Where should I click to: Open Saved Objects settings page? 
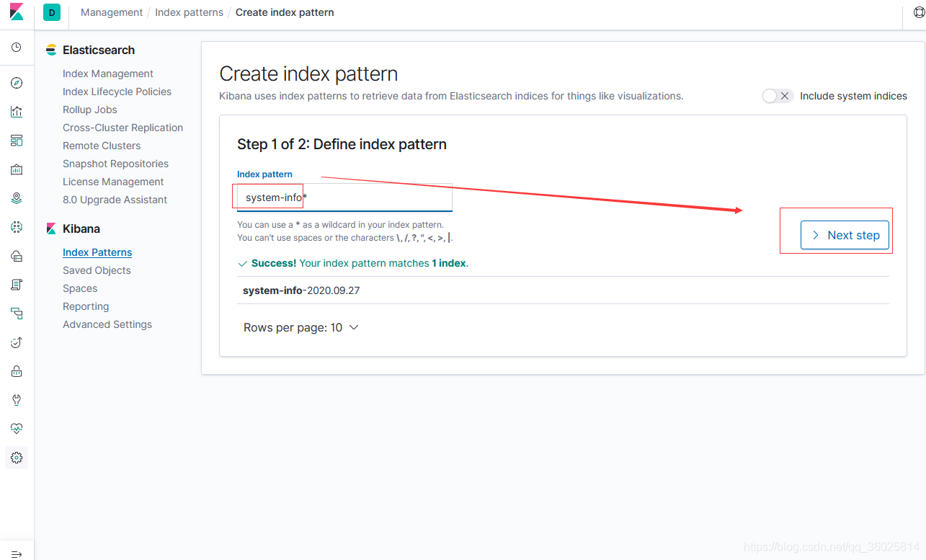point(97,270)
